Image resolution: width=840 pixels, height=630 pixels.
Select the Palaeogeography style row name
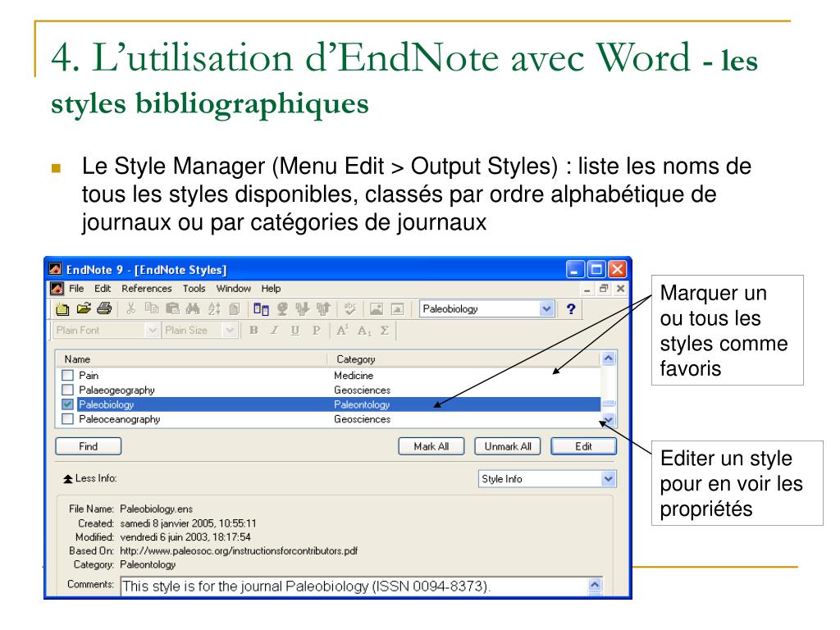[x=116, y=390]
